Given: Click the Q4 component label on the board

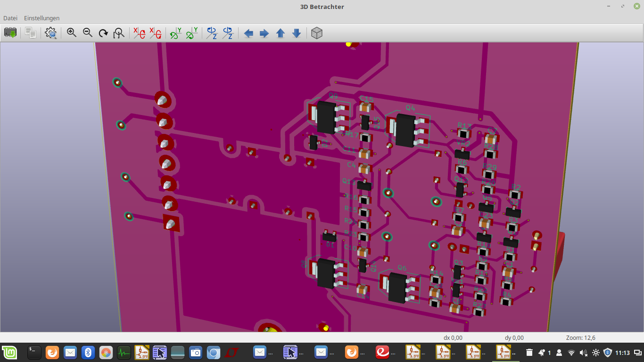Looking at the screenshot, I should tap(411, 108).
